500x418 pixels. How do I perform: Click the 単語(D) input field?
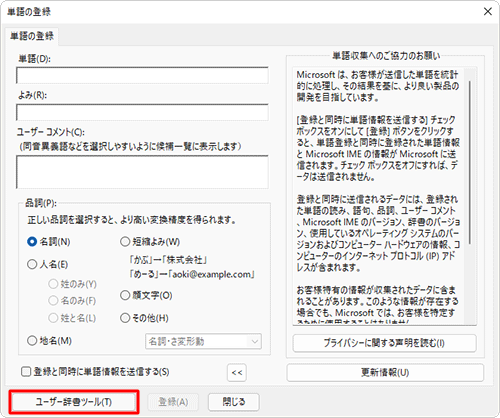pyautogui.click(x=142, y=75)
